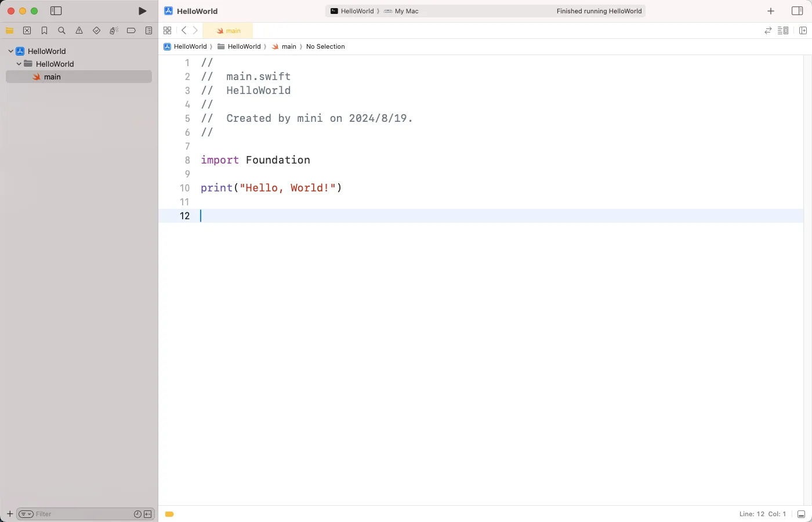Image resolution: width=812 pixels, height=522 pixels.
Task: Toggle the navigator sidebar visibility
Action: pos(56,11)
